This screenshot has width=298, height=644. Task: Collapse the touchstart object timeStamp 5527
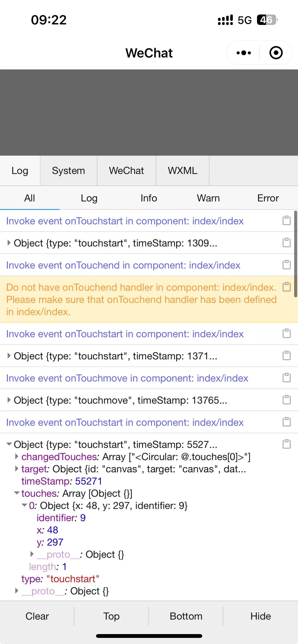pos(9,444)
